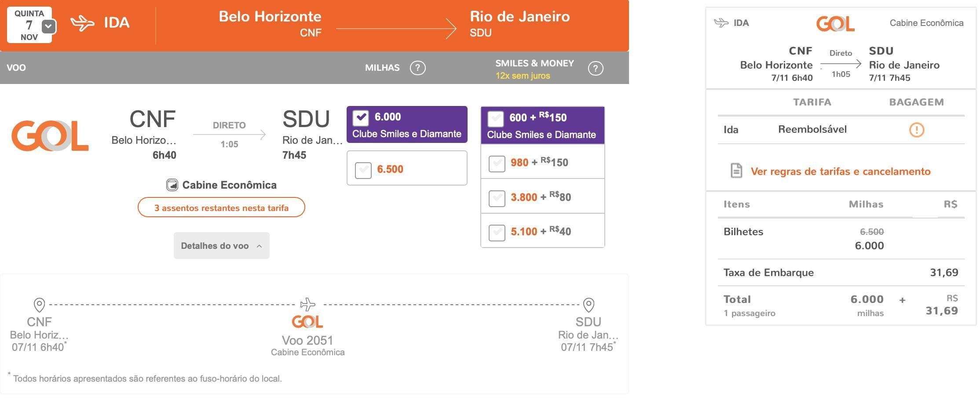
Task: Open the date dropdown next to Quinta 7 Nov
Action: (48, 26)
